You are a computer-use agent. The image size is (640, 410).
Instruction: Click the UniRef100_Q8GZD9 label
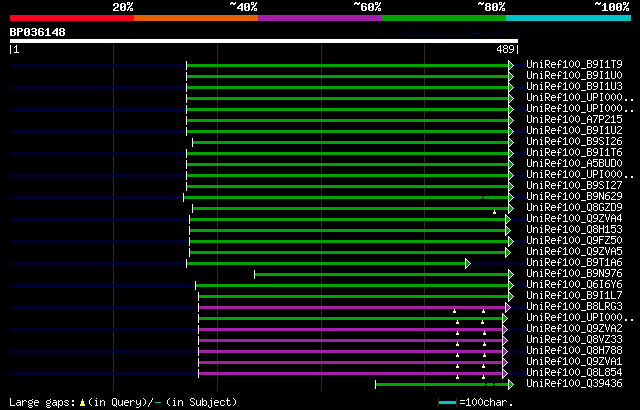coord(574,208)
